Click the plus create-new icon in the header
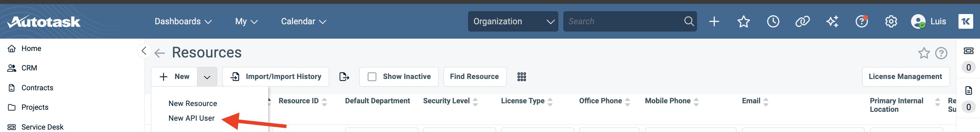980x132 pixels. (714, 21)
